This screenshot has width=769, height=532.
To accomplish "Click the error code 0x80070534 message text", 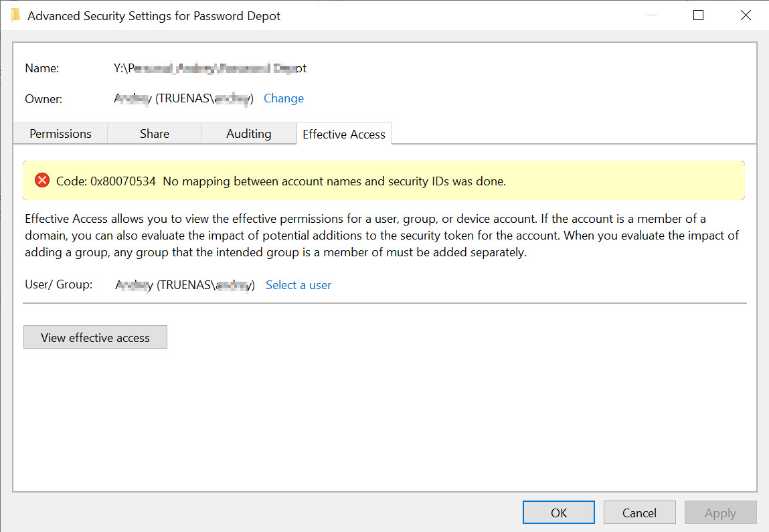I will click(x=281, y=181).
